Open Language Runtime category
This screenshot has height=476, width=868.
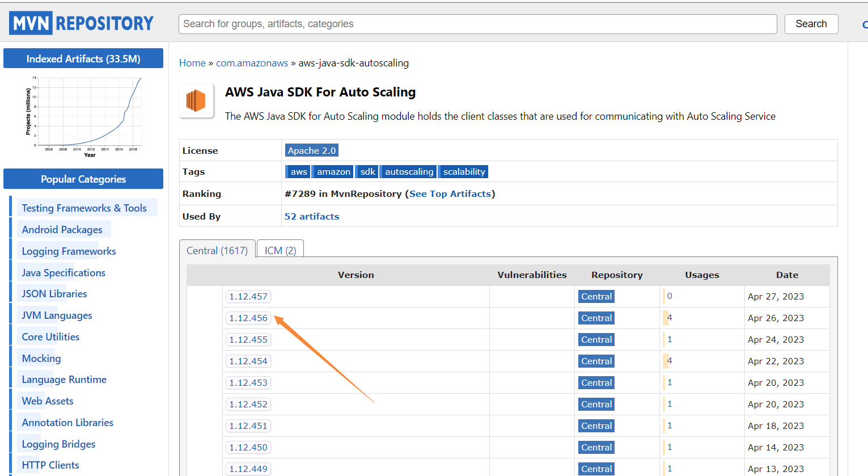coord(64,380)
